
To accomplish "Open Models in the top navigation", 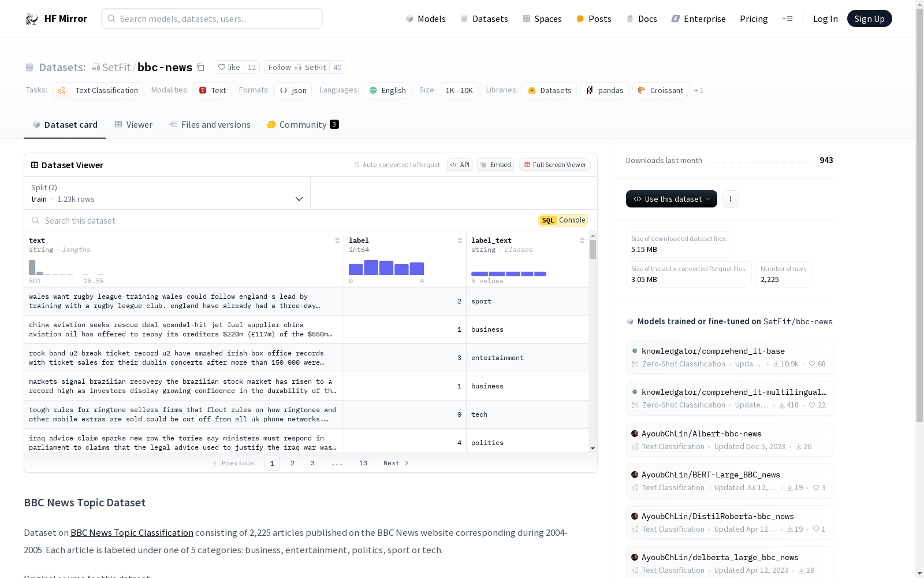I will (426, 18).
